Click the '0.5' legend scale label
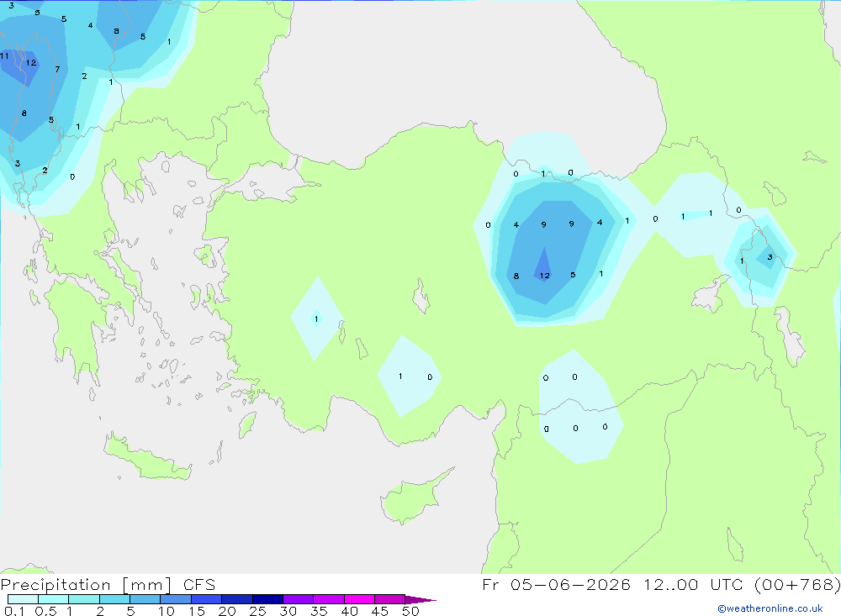Image resolution: width=841 pixels, height=616 pixels. point(45,611)
